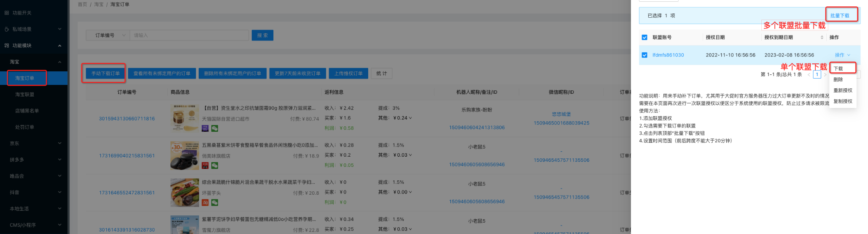Viewport: 868px width, 234px height.
Task: Select 重新授权 from the 操作 menu
Action: [843, 90]
